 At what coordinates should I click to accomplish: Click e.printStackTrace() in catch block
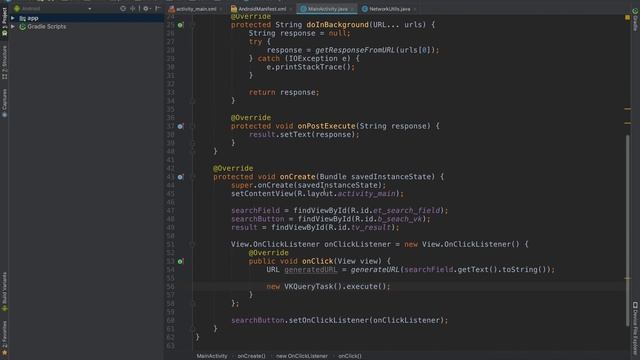point(311,67)
